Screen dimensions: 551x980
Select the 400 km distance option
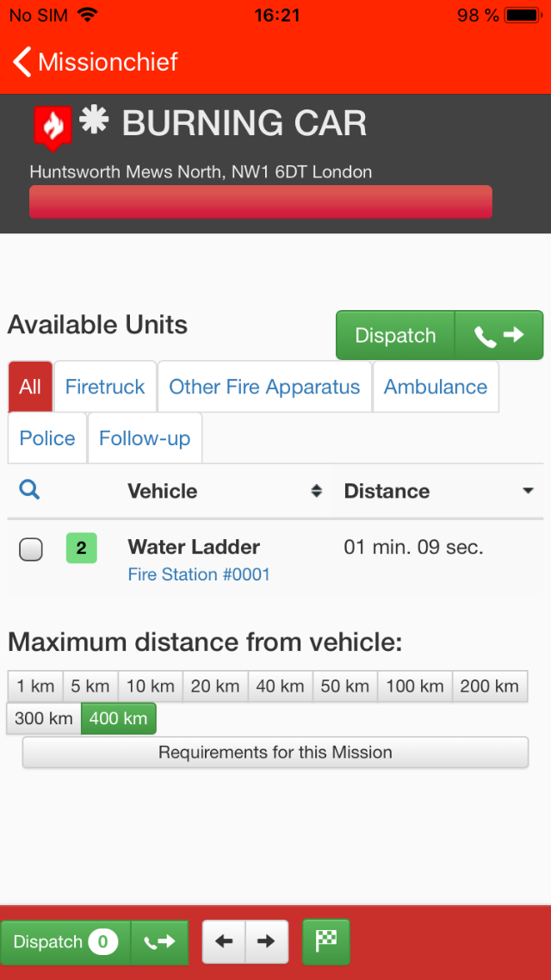click(x=119, y=718)
